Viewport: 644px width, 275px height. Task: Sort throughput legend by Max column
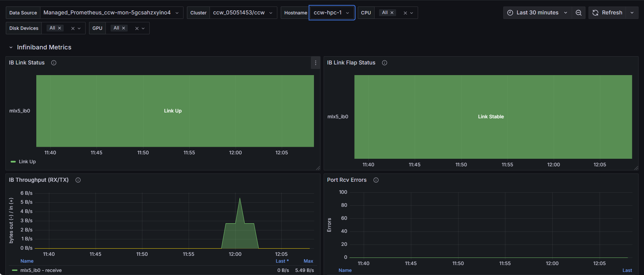[308, 261]
